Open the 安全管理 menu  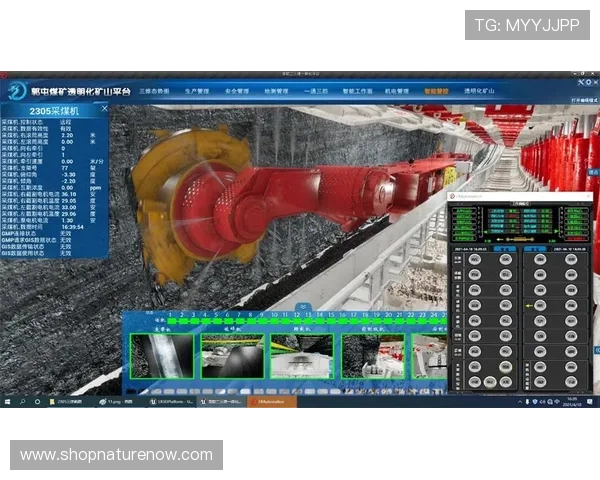pos(237,91)
